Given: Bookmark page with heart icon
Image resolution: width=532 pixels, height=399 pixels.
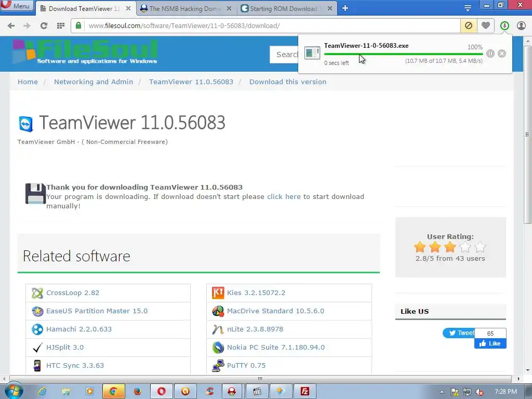Looking at the screenshot, I should [486, 26].
